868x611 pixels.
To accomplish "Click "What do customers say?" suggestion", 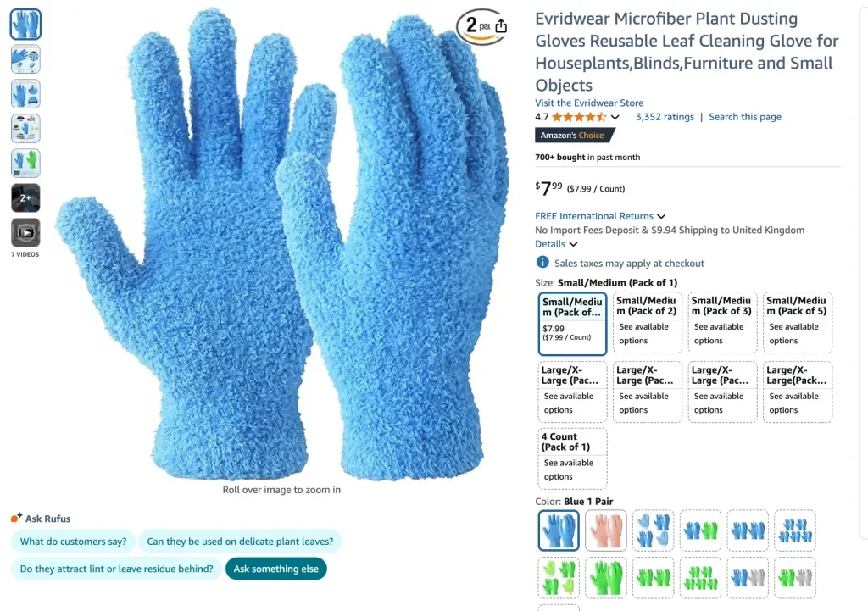I will 73,542.
